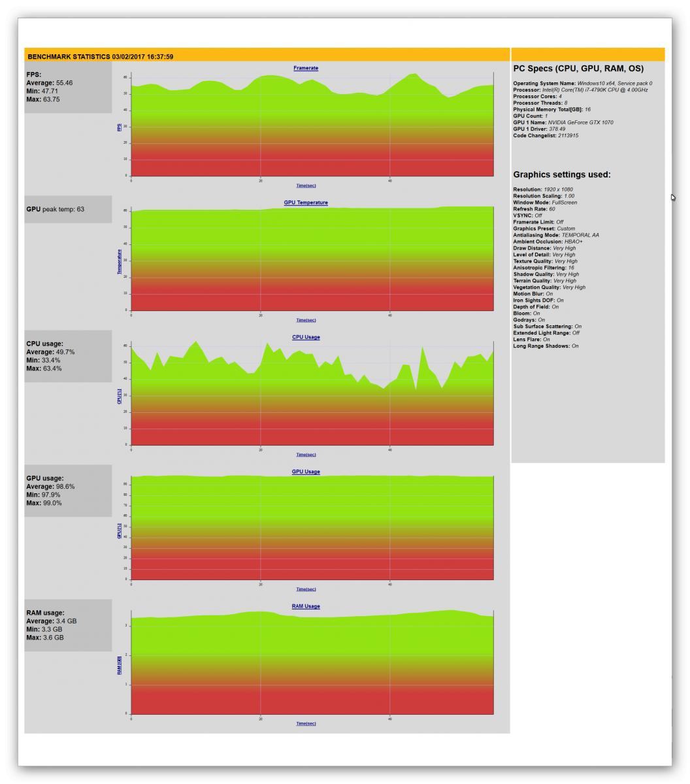
Task: Click the GPU Temperature chart title link
Action: tap(306, 203)
